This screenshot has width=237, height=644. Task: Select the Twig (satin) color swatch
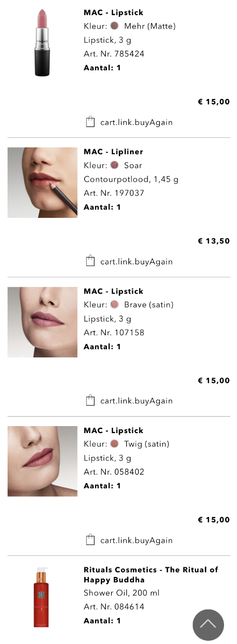pyautogui.click(x=114, y=443)
